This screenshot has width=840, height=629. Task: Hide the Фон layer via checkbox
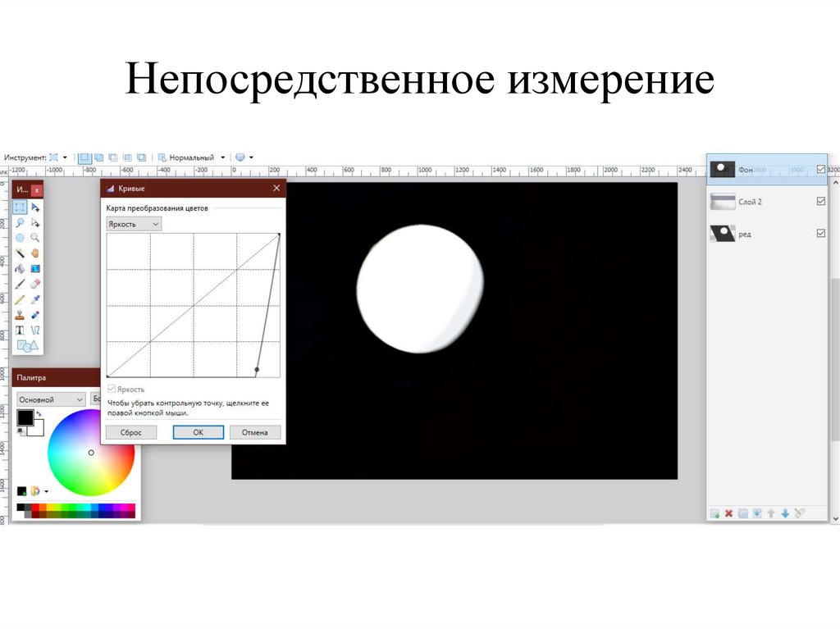pos(821,169)
